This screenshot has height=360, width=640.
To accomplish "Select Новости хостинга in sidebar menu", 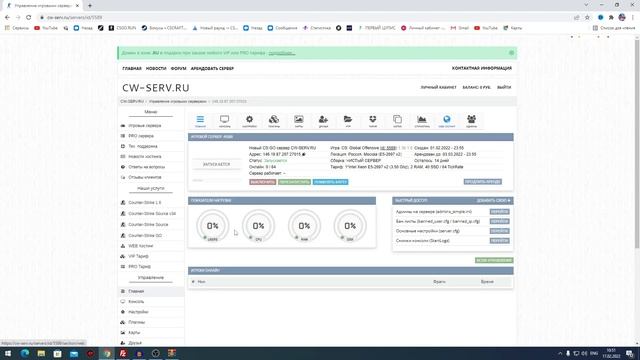I will click(144, 157).
